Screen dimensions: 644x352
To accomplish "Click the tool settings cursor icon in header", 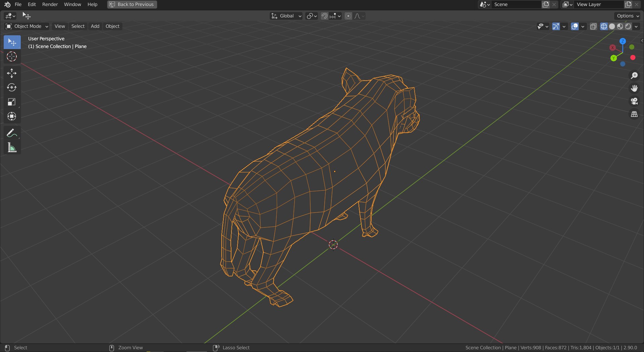I will coord(26,15).
